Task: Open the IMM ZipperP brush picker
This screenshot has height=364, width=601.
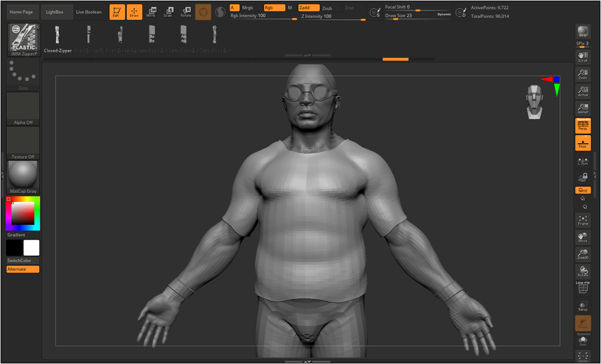Action: (23, 40)
